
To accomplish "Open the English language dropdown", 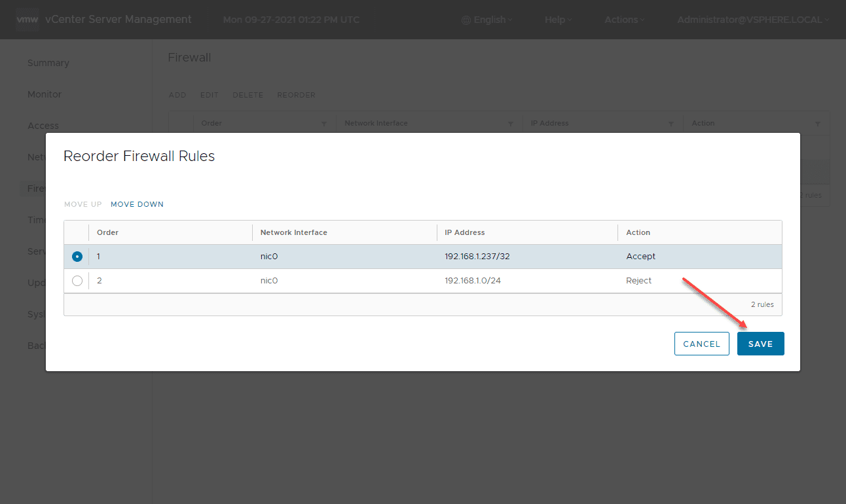I will tap(488, 20).
